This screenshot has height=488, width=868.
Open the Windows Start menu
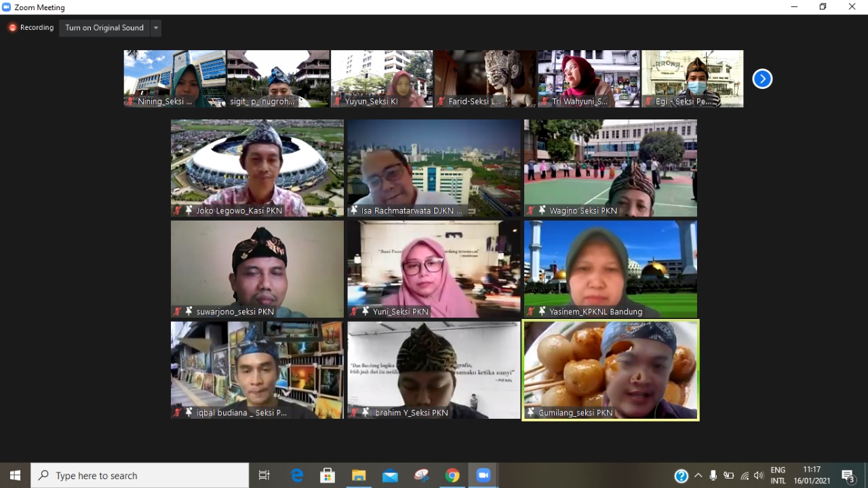(x=15, y=476)
